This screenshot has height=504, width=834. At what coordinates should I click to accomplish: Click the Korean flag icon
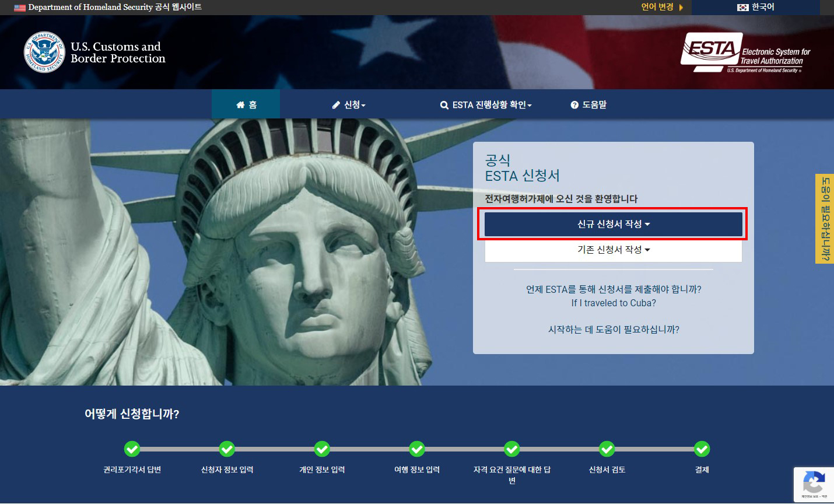pos(742,8)
